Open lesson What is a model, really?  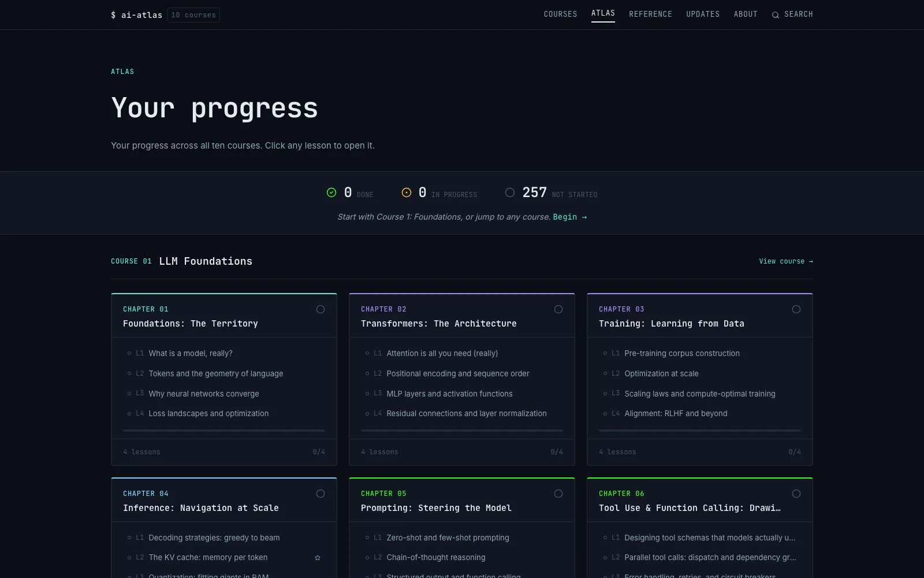(x=224, y=353)
